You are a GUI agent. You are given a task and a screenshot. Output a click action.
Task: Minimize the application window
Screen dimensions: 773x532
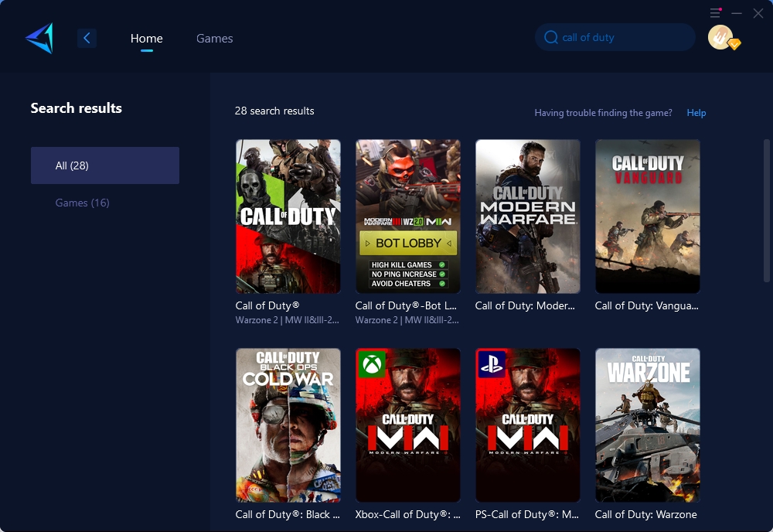(737, 13)
